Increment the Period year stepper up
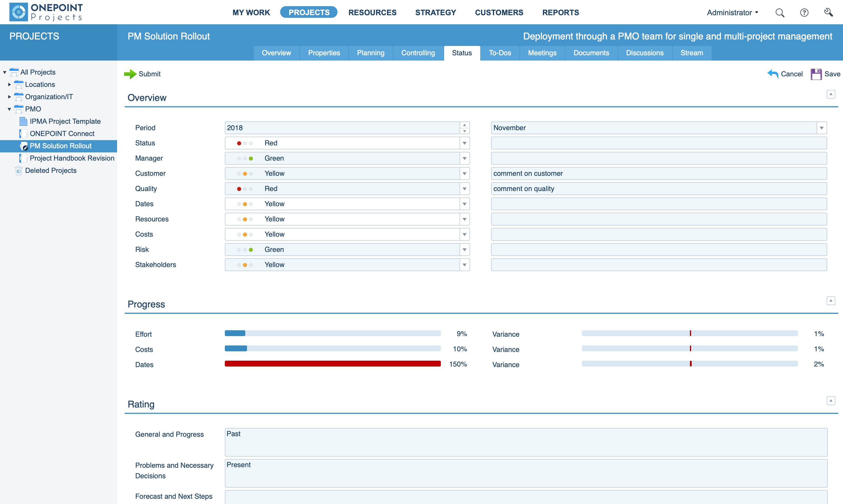 pos(465,125)
